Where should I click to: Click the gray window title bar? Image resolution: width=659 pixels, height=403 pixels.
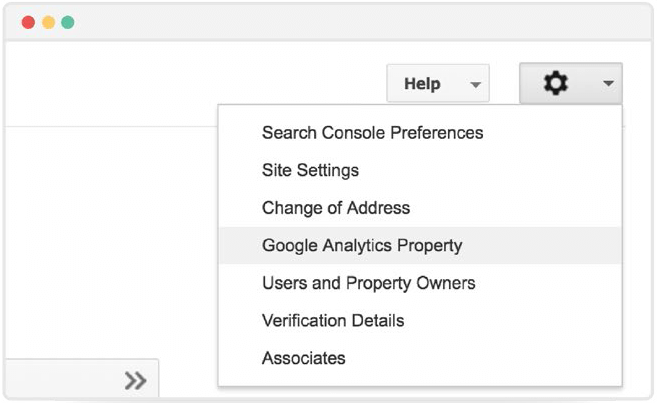[328, 22]
